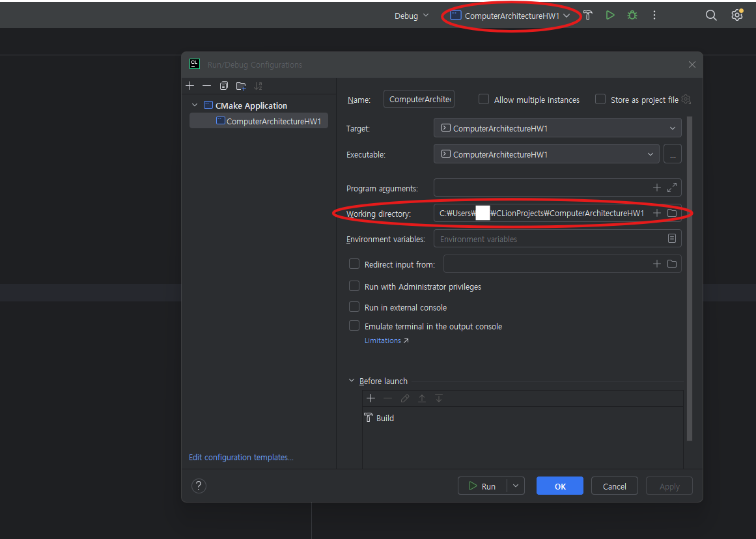Click the Name input field
Viewport: 756px width, 539px height.
point(419,100)
